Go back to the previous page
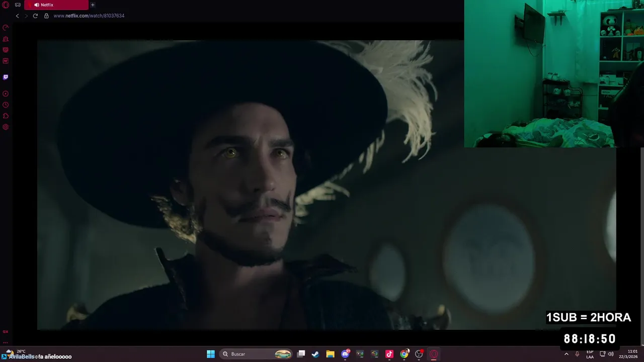The width and height of the screenshot is (644, 362). coord(17,16)
